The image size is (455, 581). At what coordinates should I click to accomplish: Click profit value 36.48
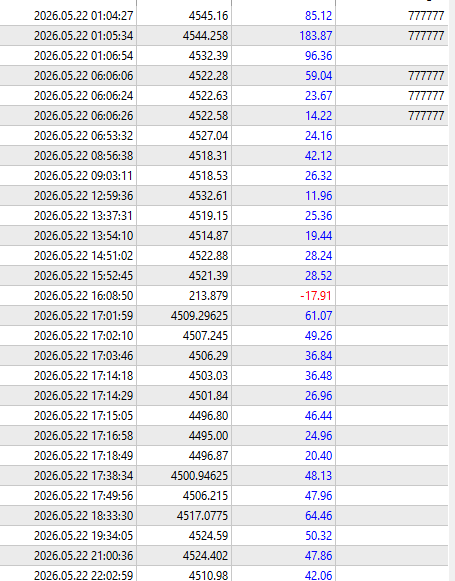pos(318,376)
